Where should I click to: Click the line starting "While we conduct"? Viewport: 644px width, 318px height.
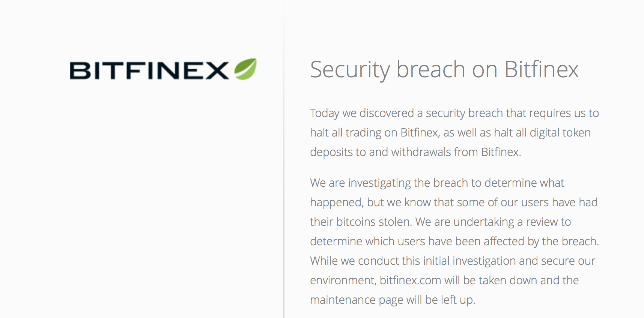tap(452, 261)
